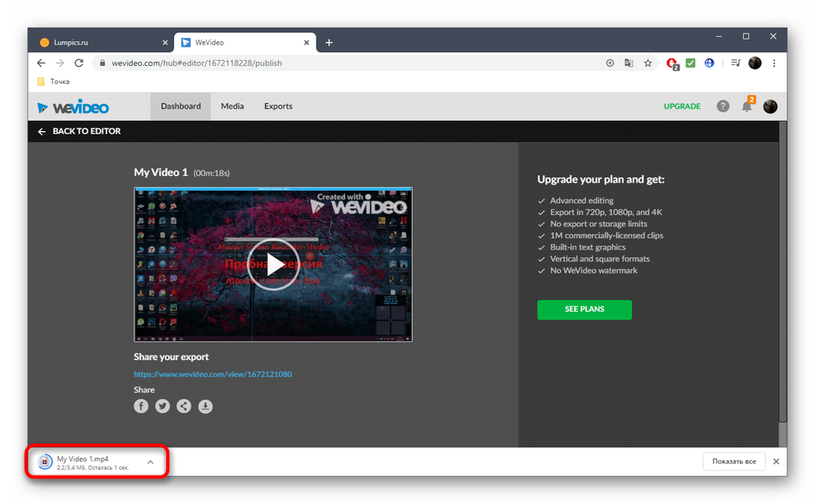Open WeVideo user profile avatar
This screenshot has height=504, width=815.
pyautogui.click(x=770, y=106)
